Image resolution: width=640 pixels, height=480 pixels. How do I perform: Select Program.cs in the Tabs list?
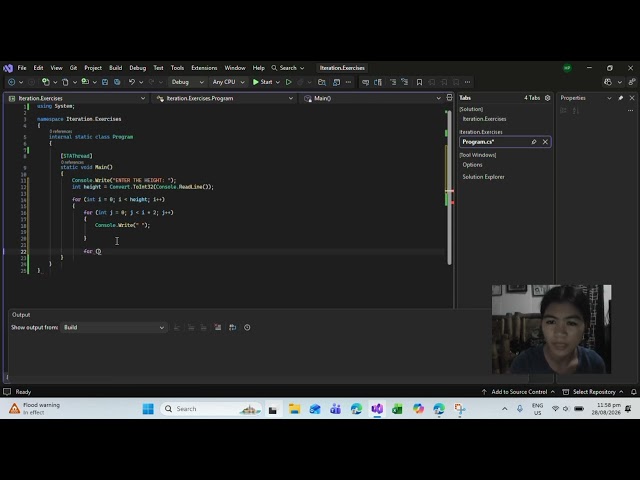(x=505, y=142)
